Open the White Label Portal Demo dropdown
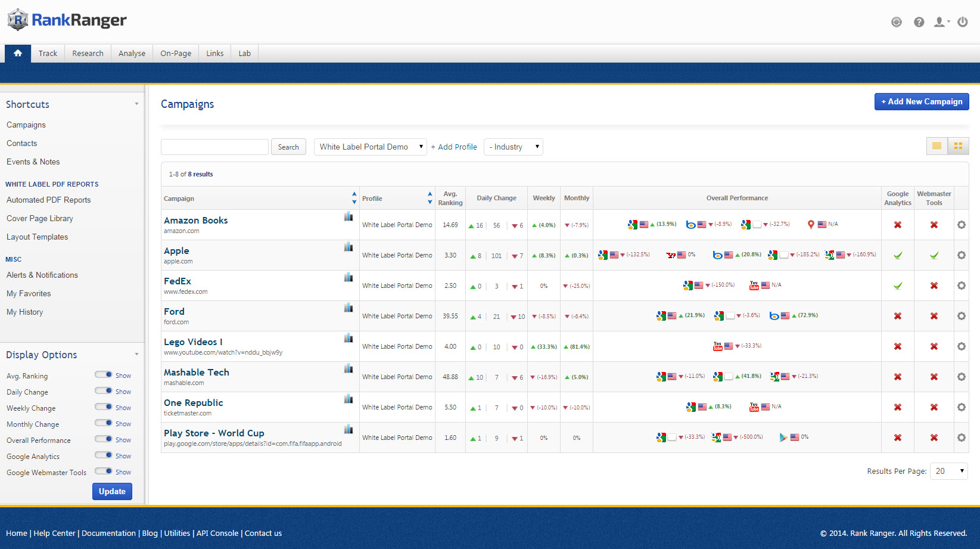 click(x=370, y=147)
